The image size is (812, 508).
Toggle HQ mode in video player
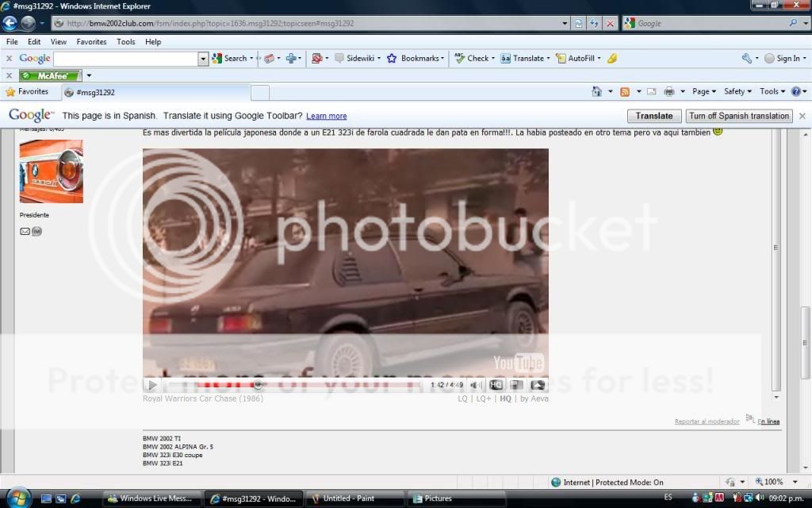[496, 385]
